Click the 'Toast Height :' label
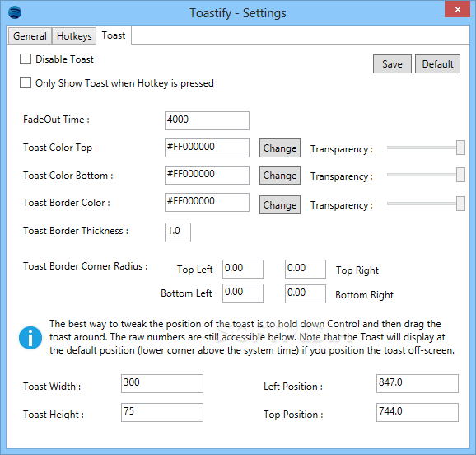476x455 pixels. [54, 415]
